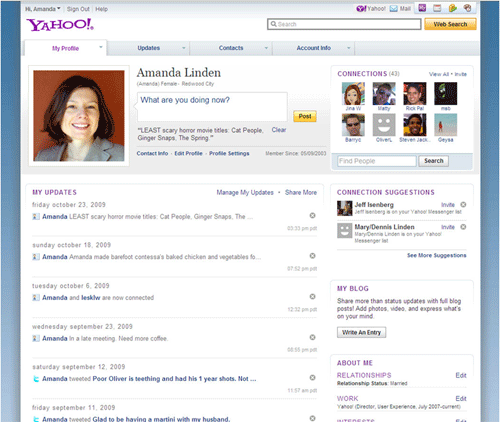Click the Web Search button
The image size is (500, 422).
point(450,24)
